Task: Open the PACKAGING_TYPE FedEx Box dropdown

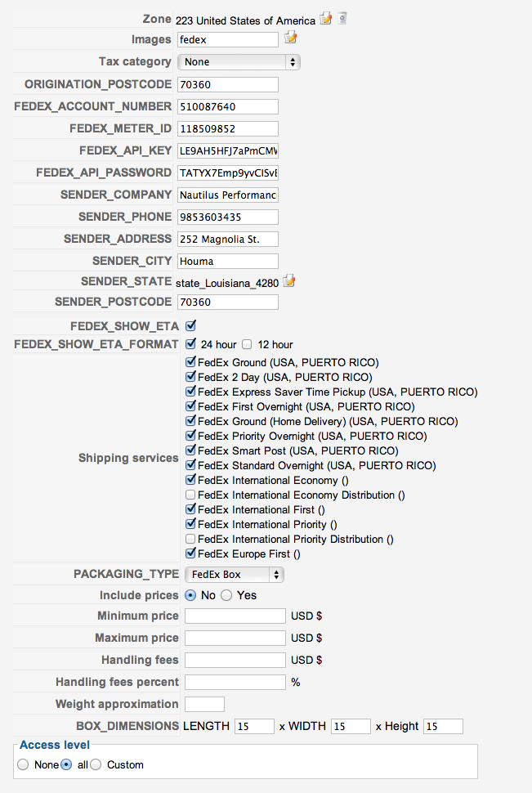Action: click(235, 575)
